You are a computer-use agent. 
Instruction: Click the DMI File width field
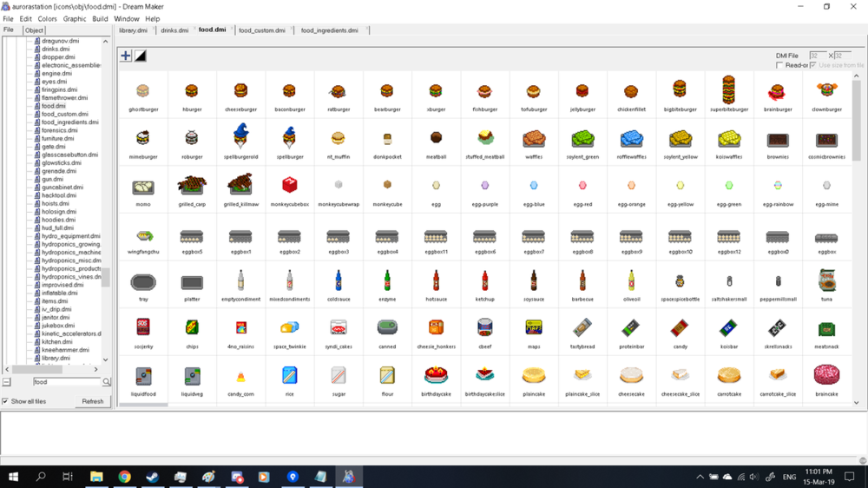pyautogui.click(x=818, y=56)
